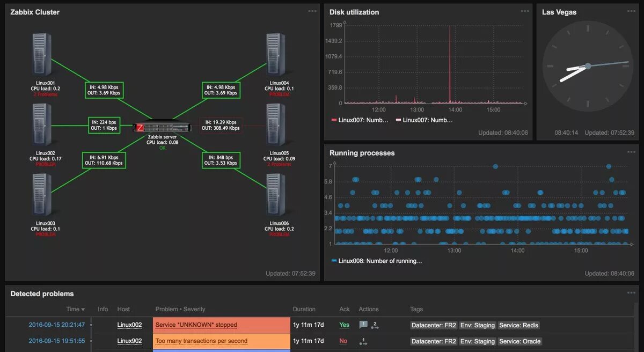The image size is (644, 352).
Task: Click the analog clock face
Action: [588, 66]
